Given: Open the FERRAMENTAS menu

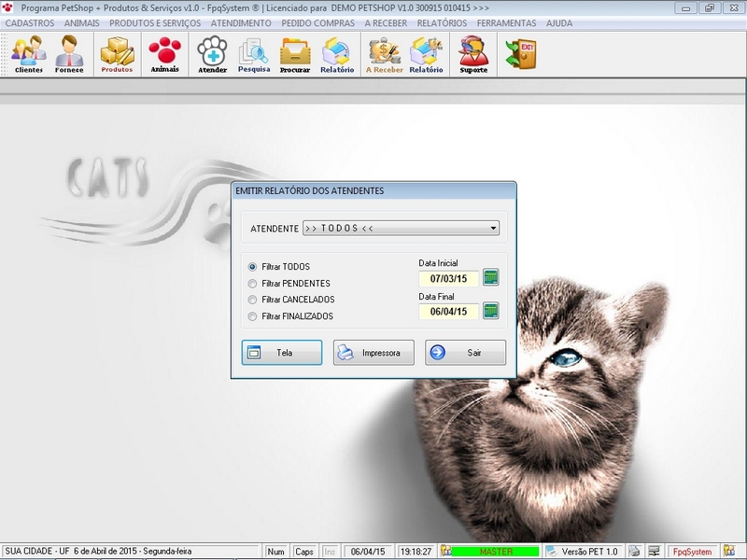Looking at the screenshot, I should point(506,23).
